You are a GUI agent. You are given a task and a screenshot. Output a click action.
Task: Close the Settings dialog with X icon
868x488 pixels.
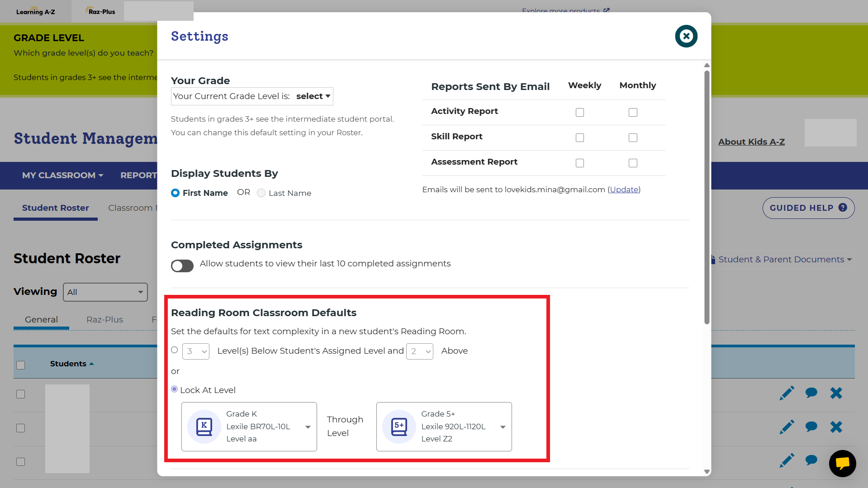686,36
